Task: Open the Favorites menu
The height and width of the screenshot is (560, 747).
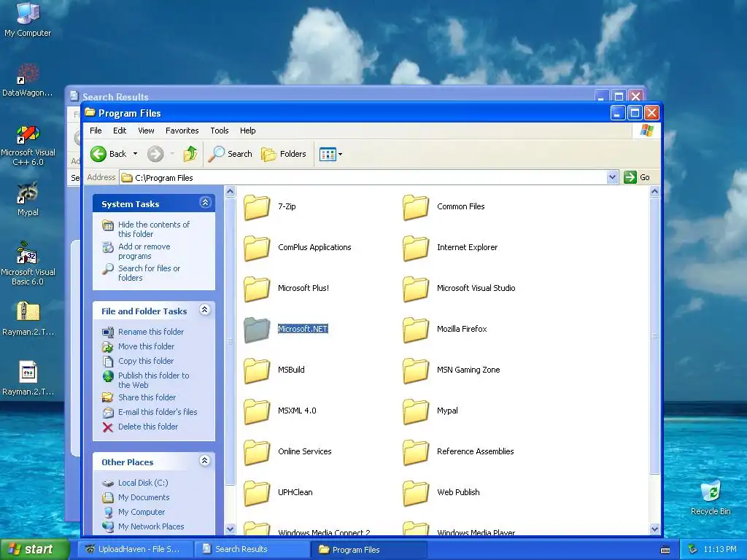Action: (x=182, y=131)
